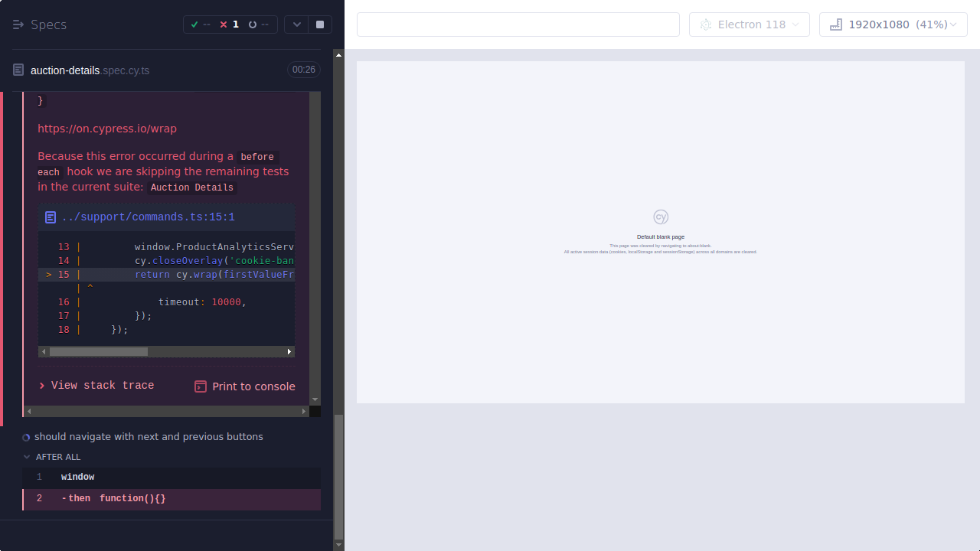Screen dimensions: 980x551
Task: Click the file icon beside auction-details.spec.cy.ts
Action: [18, 69]
